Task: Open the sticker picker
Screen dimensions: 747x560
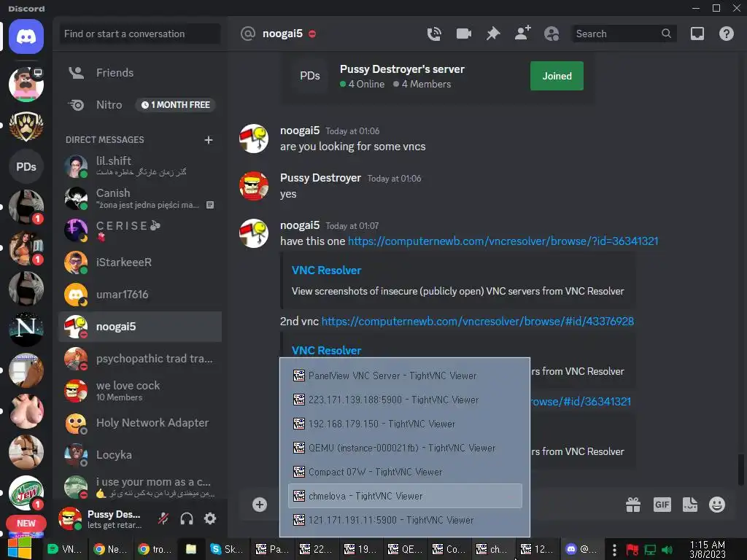Action: 690,505
